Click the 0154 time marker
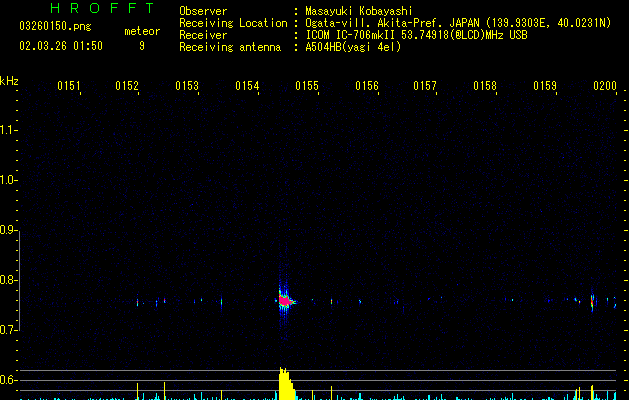The image size is (629, 400). click(247, 85)
